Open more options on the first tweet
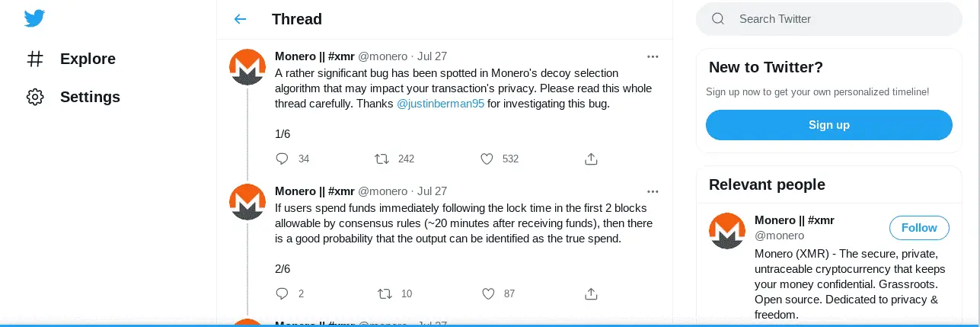 [653, 56]
